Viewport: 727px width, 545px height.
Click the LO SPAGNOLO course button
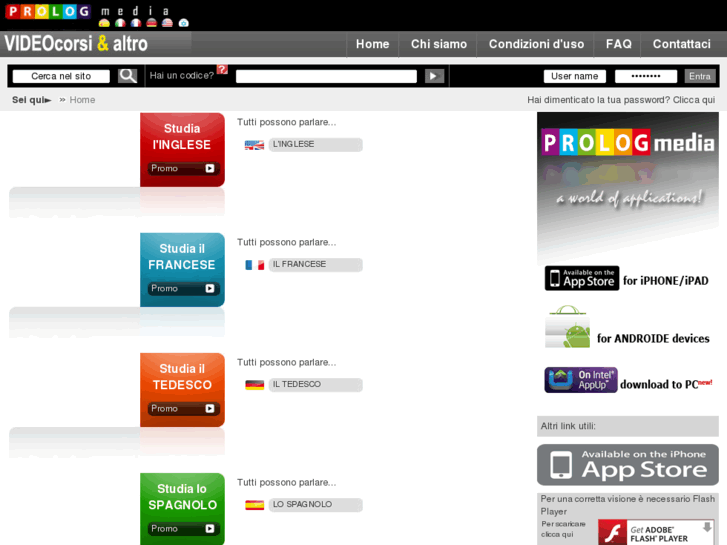[315, 505]
